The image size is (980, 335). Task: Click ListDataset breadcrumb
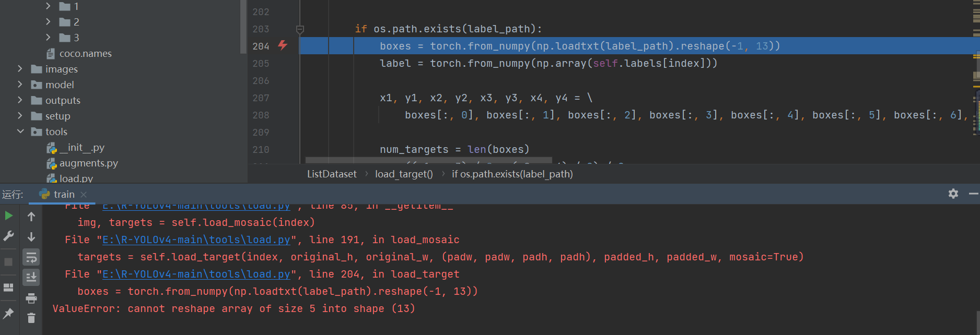pyautogui.click(x=332, y=174)
